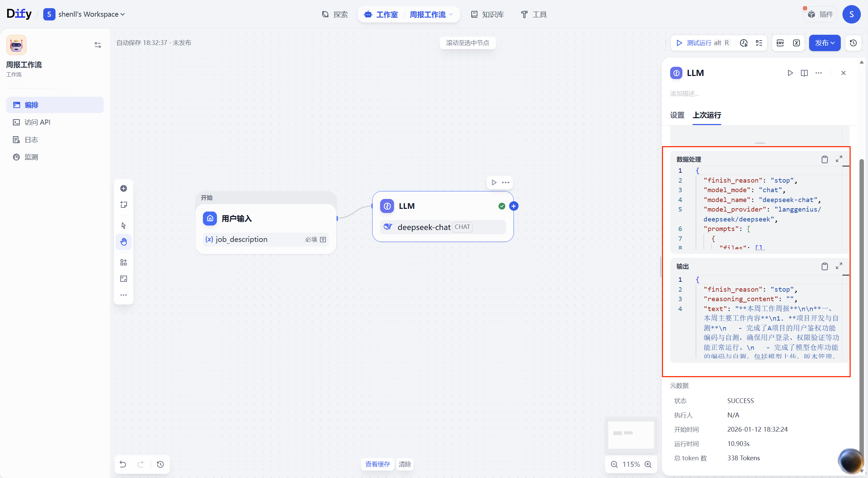
Task: Click organize nodes layout icon
Action: pyautogui.click(x=124, y=262)
